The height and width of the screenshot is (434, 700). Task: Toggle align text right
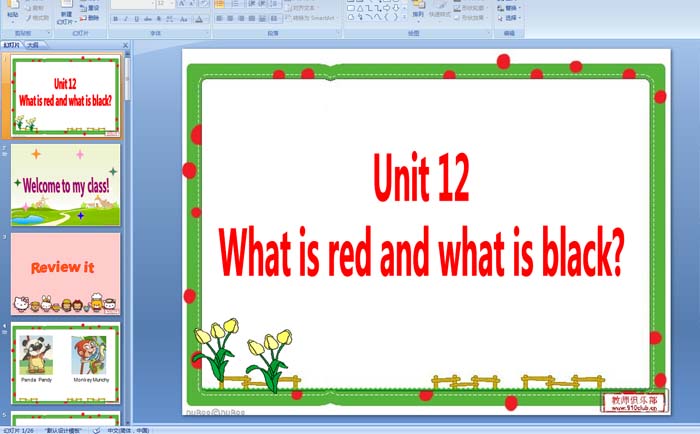pos(241,19)
